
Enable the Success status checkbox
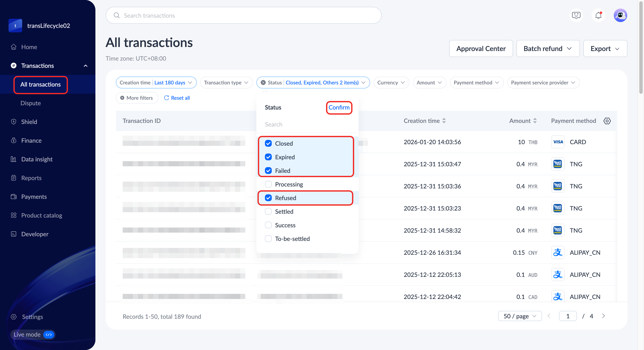pos(268,225)
